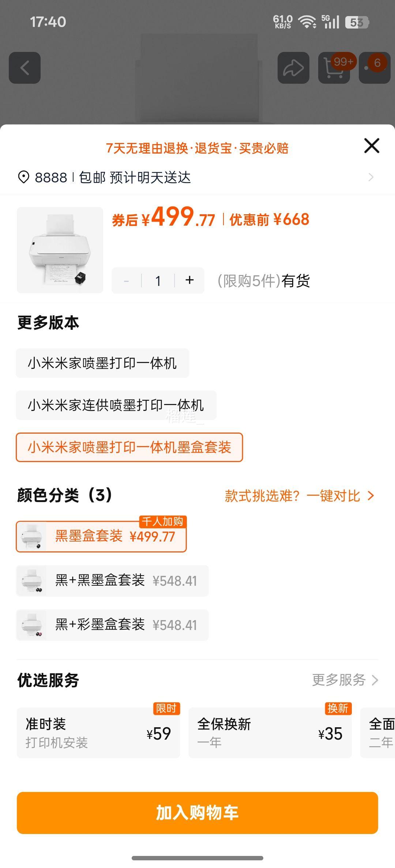This screenshot has height=868, width=395.
Task: Close the product options sheet
Action: coord(372,146)
